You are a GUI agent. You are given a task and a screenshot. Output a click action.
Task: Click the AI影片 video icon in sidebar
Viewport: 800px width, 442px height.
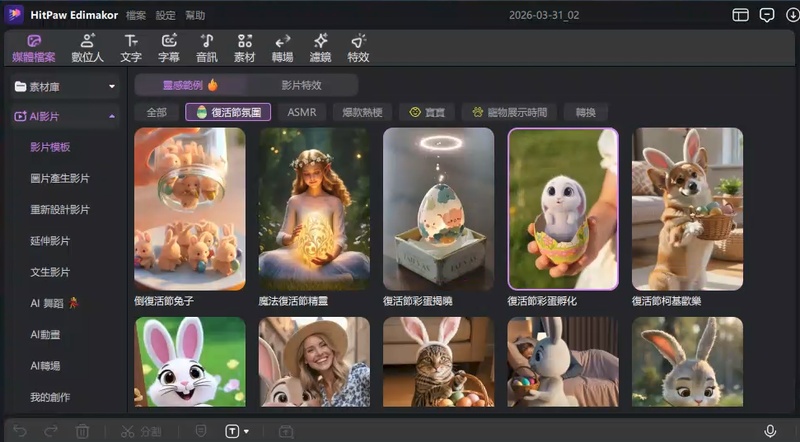(20, 116)
